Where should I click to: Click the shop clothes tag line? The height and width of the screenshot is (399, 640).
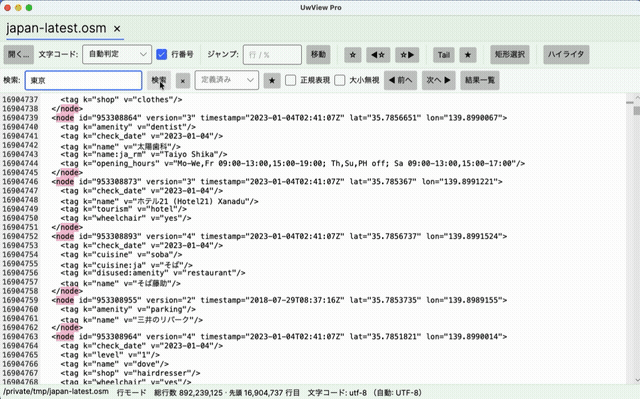coord(121,100)
